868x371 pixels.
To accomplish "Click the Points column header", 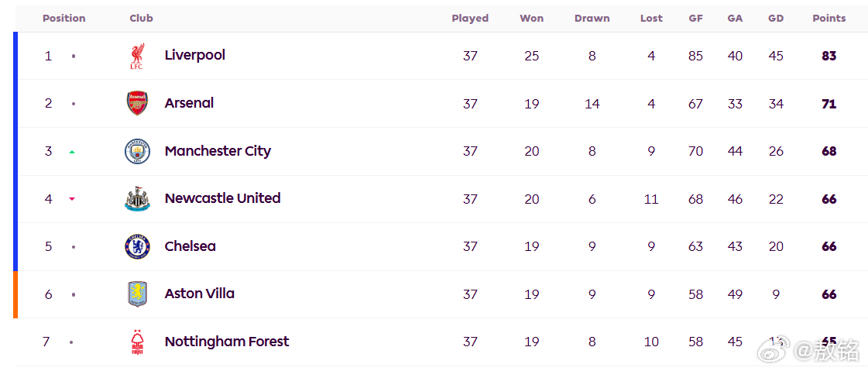I will 829,19.
